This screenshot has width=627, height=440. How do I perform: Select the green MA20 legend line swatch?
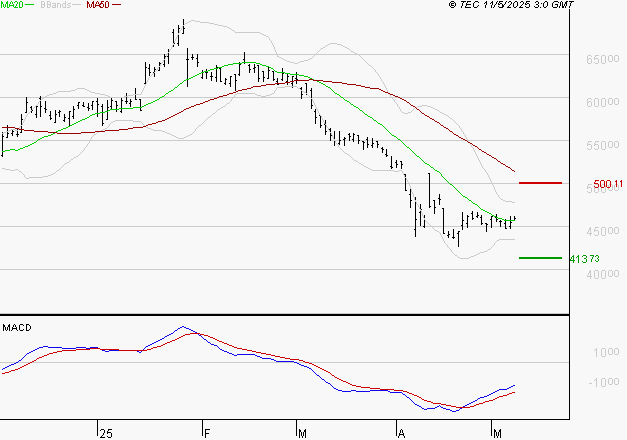30,5
